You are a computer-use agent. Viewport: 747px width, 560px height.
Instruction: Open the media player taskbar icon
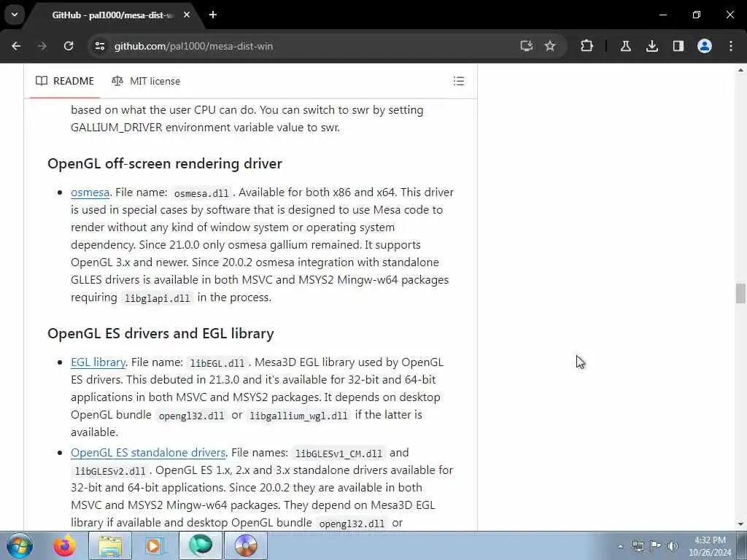pos(153,545)
